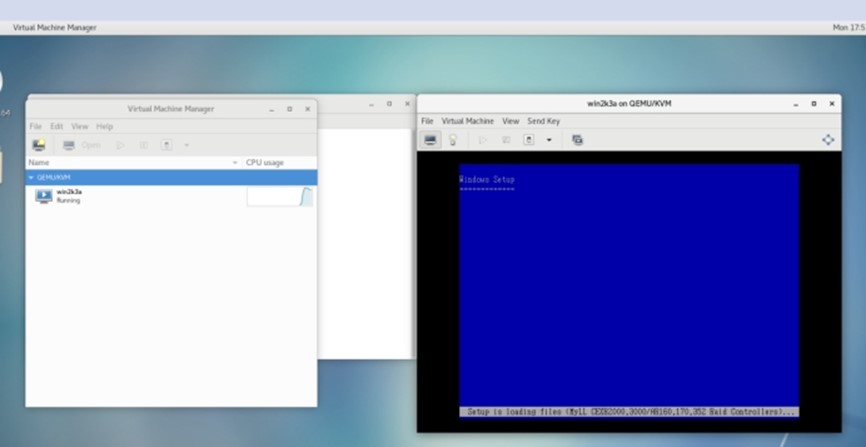Click Shut Down icon in console toolbar
Viewport: 866px width, 447px height.
[x=529, y=140]
